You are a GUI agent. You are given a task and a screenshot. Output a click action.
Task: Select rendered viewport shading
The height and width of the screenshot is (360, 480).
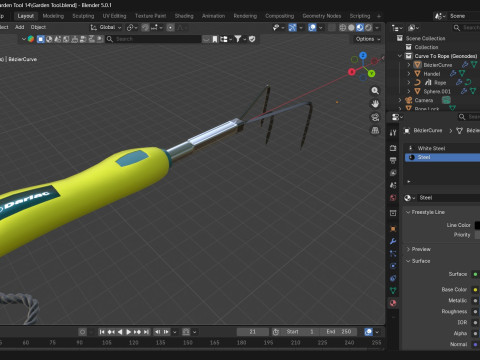pos(368,28)
